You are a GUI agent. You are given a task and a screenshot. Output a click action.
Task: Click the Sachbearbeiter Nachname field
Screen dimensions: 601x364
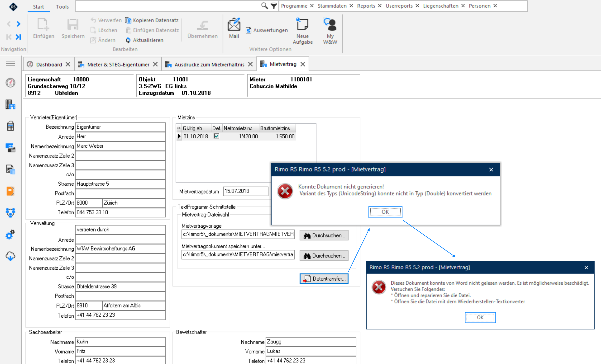click(x=120, y=342)
